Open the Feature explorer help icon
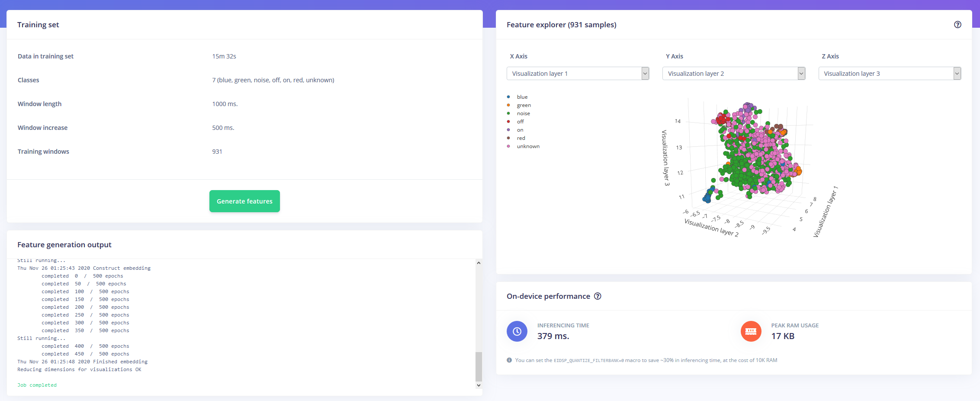The width and height of the screenshot is (980, 401). (958, 25)
